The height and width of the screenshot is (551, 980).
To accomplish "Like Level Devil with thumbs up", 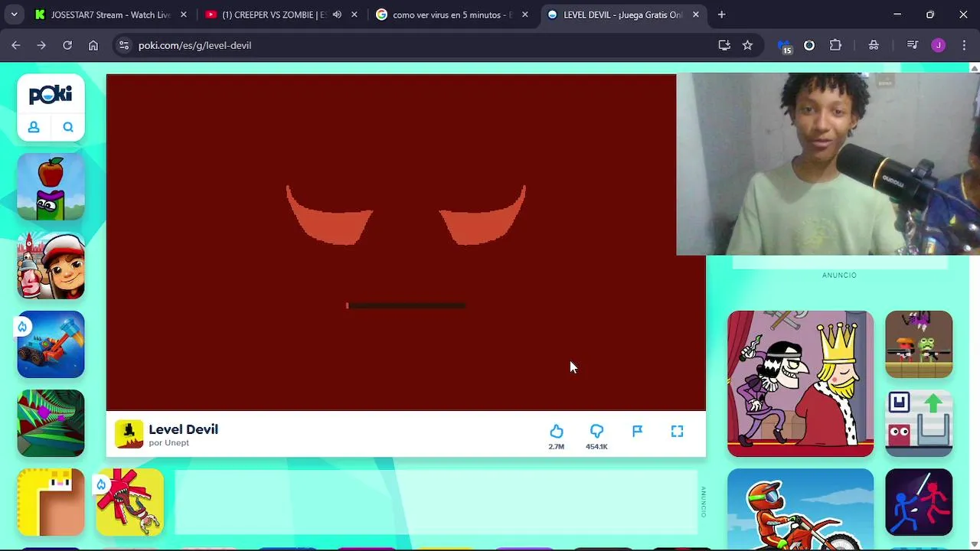I will 557,432.
